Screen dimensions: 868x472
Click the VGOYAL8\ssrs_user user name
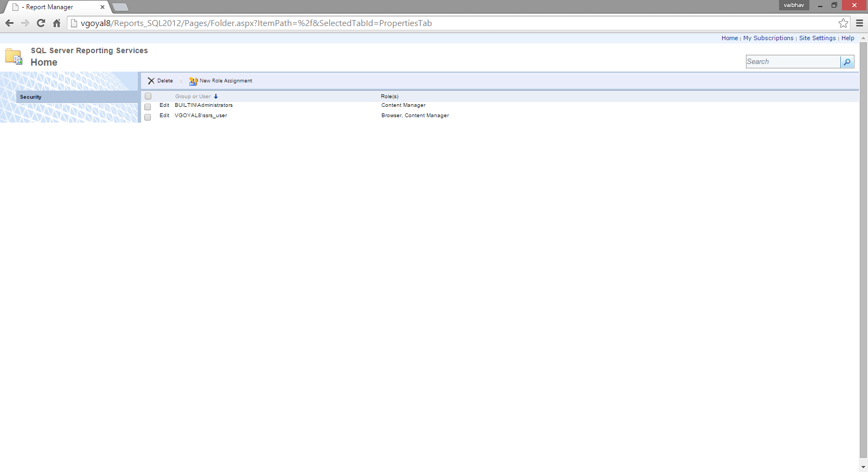[x=201, y=116]
